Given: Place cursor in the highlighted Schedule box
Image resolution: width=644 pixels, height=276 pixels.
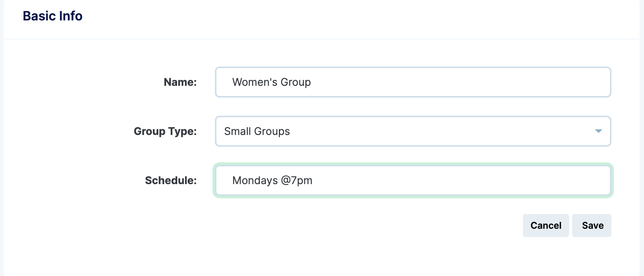Looking at the screenshot, I should 412,180.
